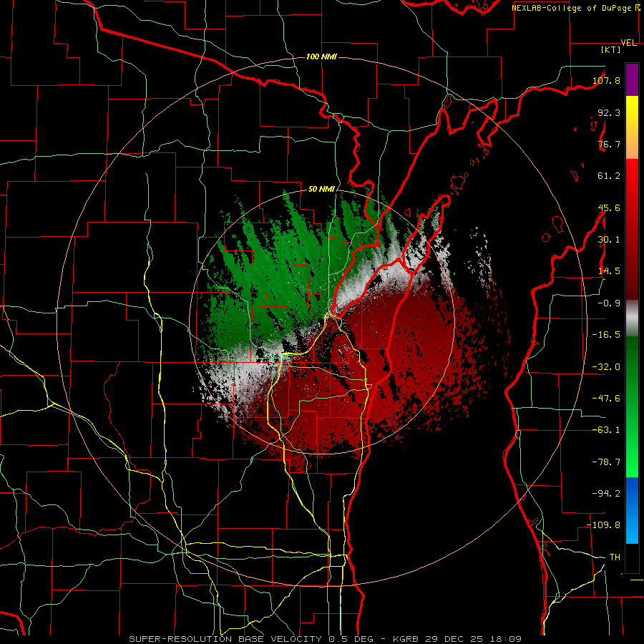Select the 30.1 velocity scale value

click(x=609, y=240)
